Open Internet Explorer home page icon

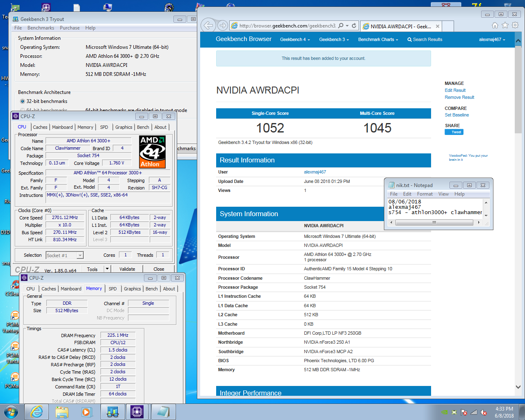pyautogui.click(x=495, y=25)
